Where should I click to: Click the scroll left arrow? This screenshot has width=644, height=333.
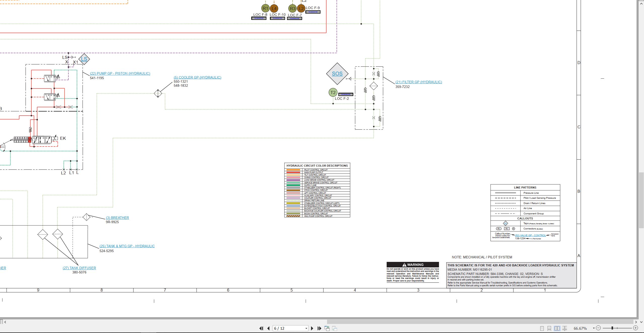click(5, 322)
